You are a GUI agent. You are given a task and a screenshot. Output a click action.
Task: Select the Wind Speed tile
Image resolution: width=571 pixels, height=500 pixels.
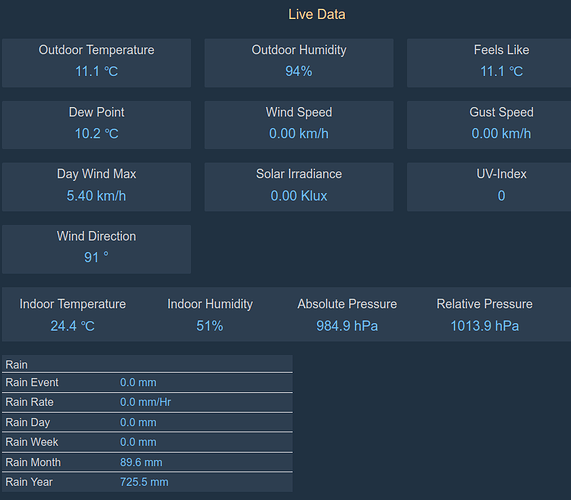point(299,125)
